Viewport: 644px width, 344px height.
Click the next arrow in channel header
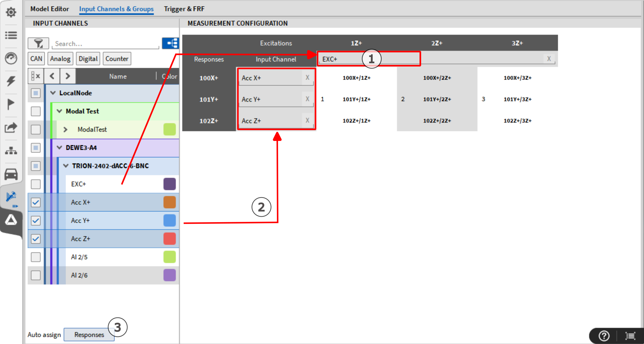tap(68, 76)
